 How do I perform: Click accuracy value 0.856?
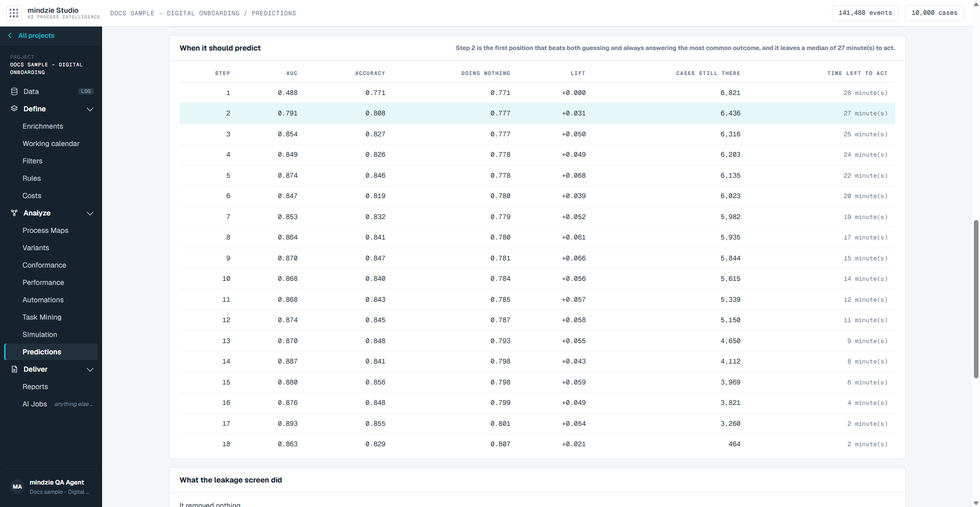[x=375, y=382]
